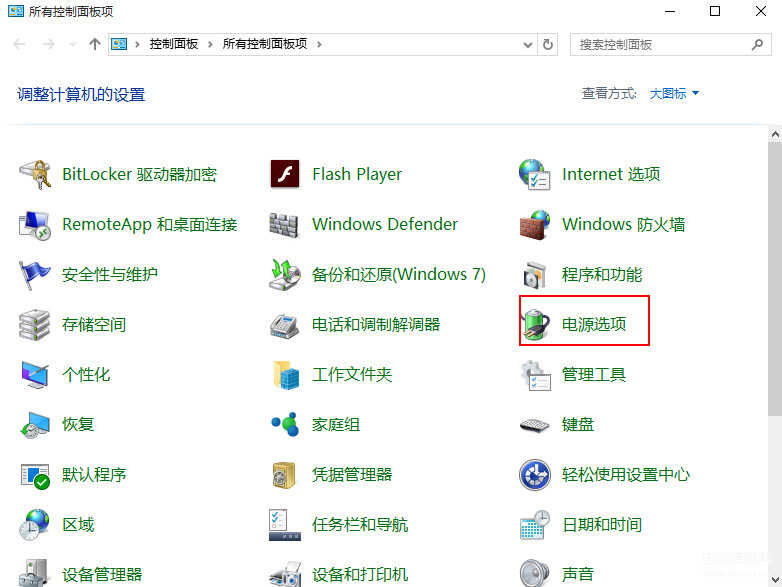782x587 pixels.
Task: Click the refresh button in address bar
Action: [x=548, y=44]
